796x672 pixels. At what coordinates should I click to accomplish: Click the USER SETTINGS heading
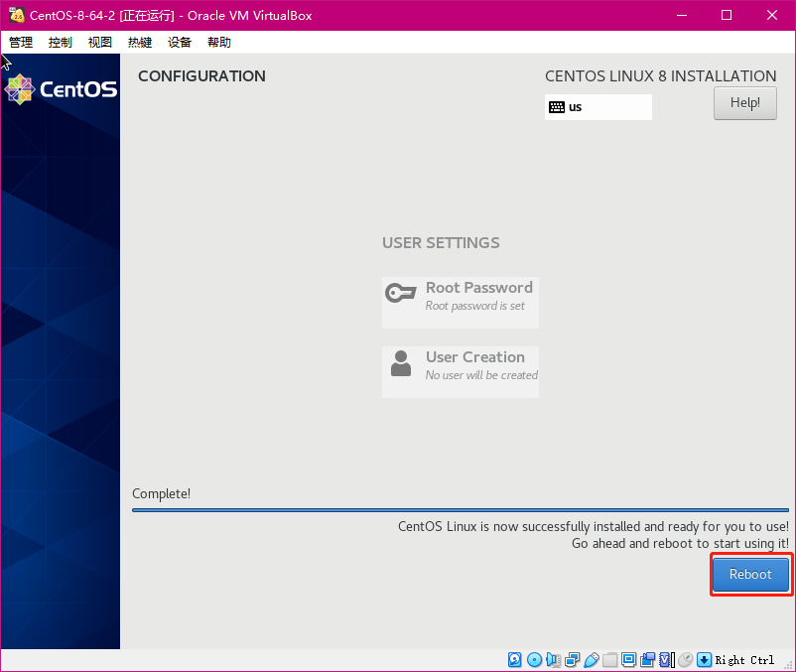[441, 242]
